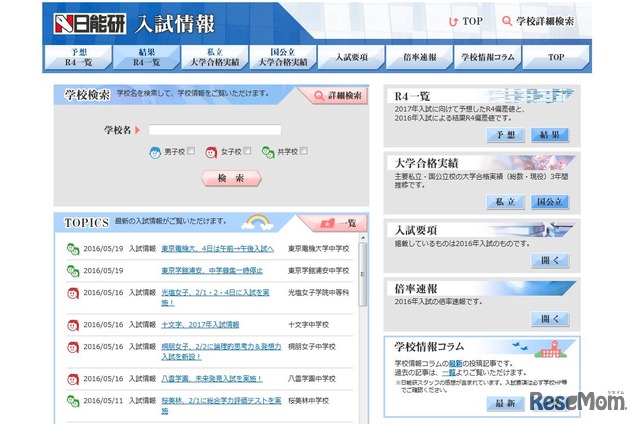Open 東京学館浦安 中学募集一時停止 topic
Screen dimensions: 640x424
click(x=212, y=271)
